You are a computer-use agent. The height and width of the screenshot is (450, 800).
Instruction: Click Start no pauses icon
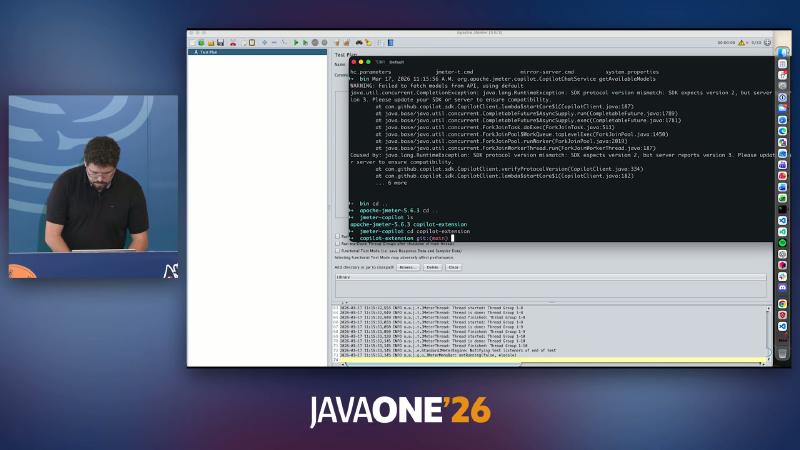pos(305,43)
